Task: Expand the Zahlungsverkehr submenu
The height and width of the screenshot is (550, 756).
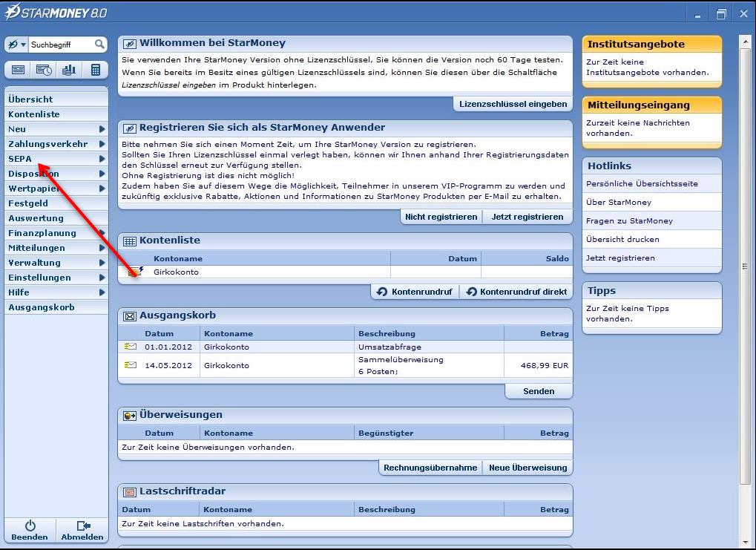Action: 102,144
